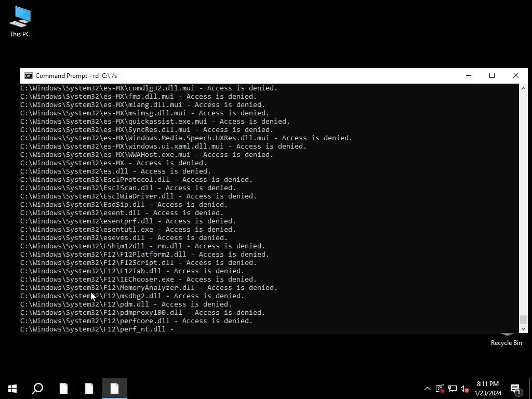Click the windows.ui.xaml.dll.mui line

(163, 146)
